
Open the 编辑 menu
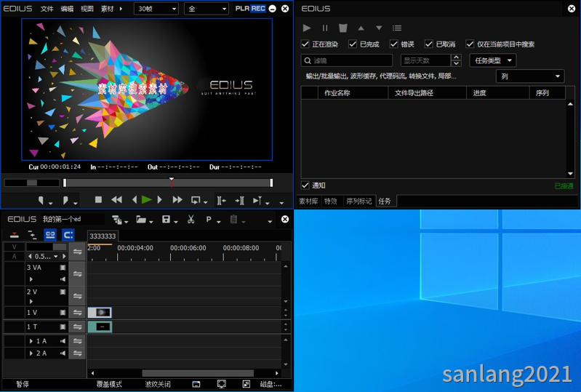click(67, 9)
